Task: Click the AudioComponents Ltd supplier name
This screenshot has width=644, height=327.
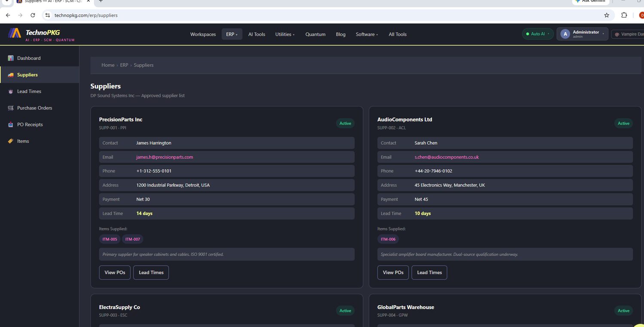Action: coord(404,120)
